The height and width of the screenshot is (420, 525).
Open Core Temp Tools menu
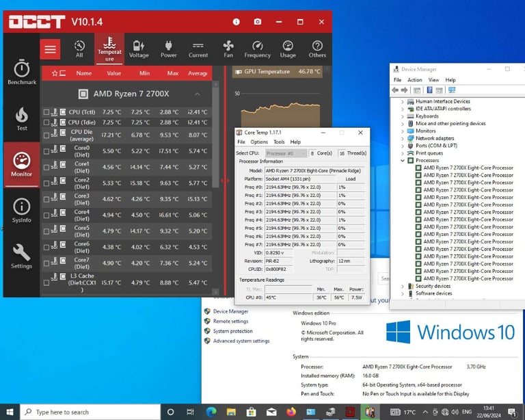point(279,142)
